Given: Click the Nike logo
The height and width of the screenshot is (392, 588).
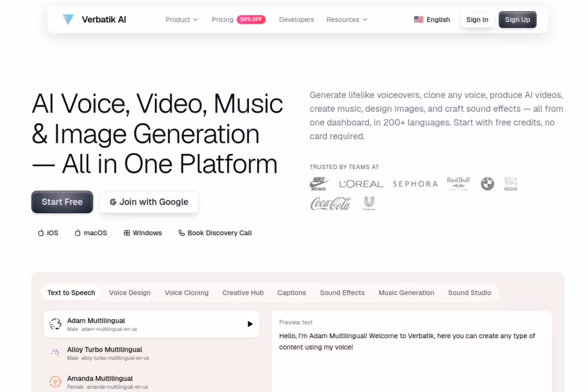Looking at the screenshot, I should point(319,184).
